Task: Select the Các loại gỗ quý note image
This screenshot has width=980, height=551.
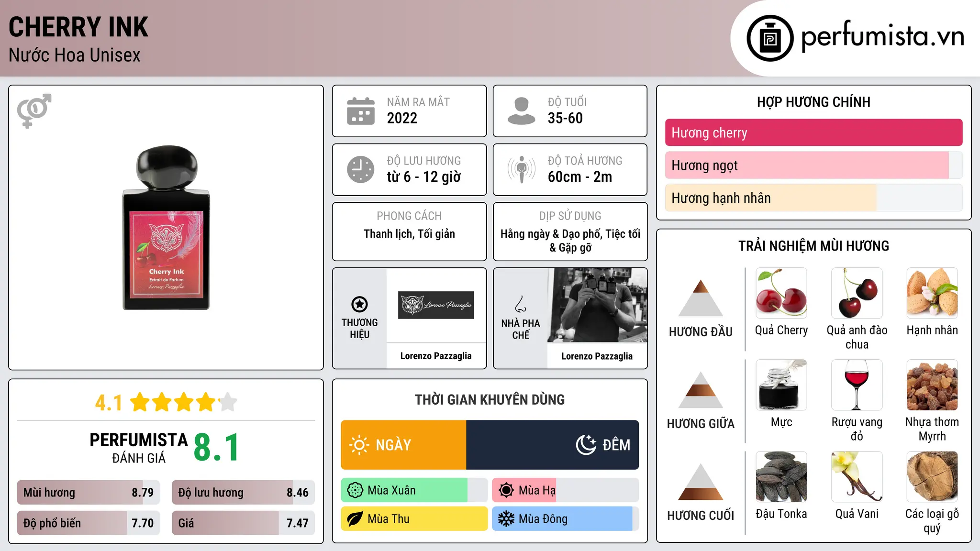Action: [932, 477]
